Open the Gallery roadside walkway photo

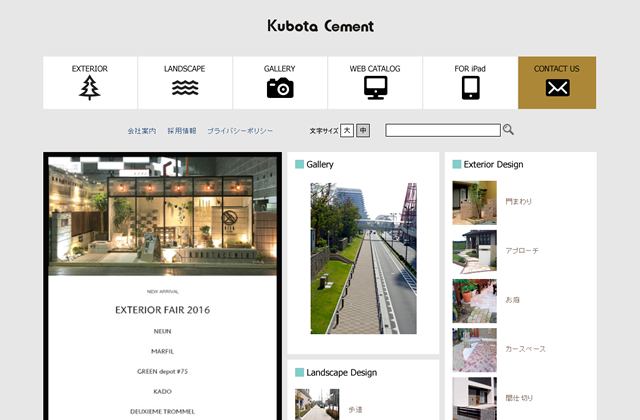(x=364, y=258)
